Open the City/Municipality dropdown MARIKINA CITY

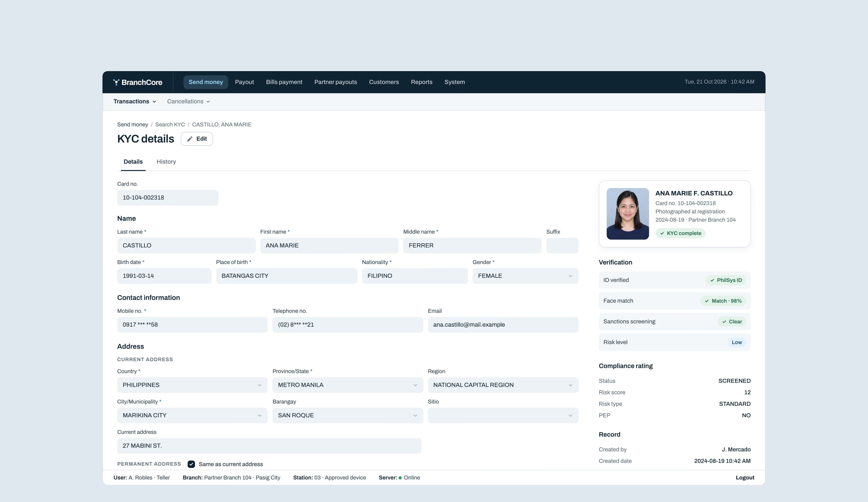[x=192, y=415]
